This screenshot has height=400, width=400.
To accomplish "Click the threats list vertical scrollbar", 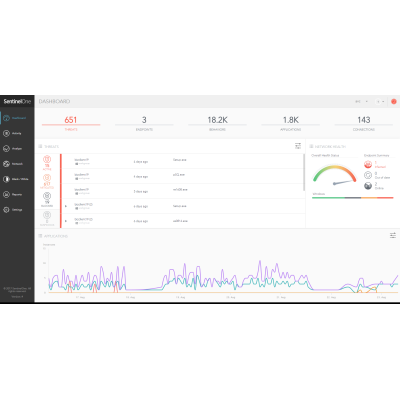I will pos(304,172).
